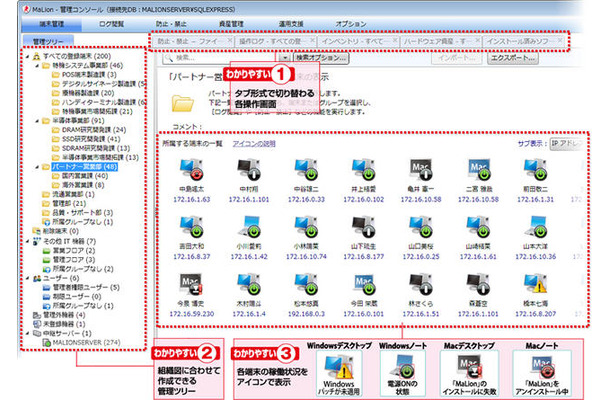Select the terminal icon labeled 172.16.1.63
Screen dimensions: 610x400
pos(191,169)
